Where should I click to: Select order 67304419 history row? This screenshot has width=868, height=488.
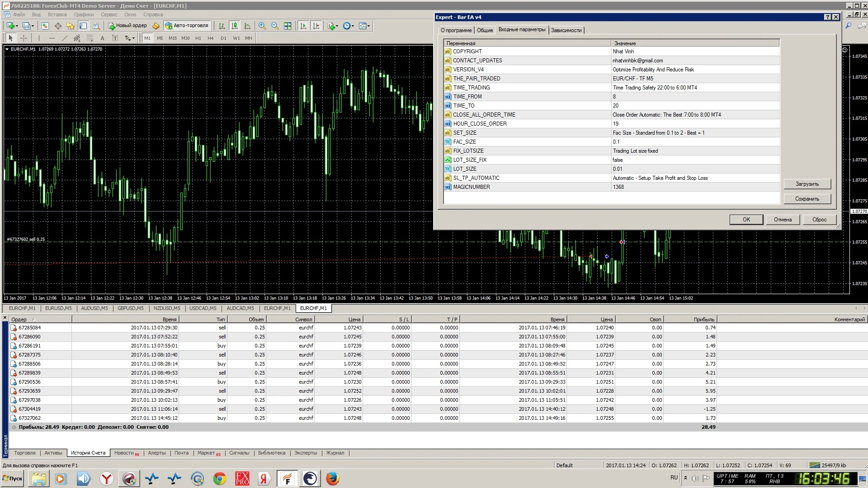tap(438, 409)
